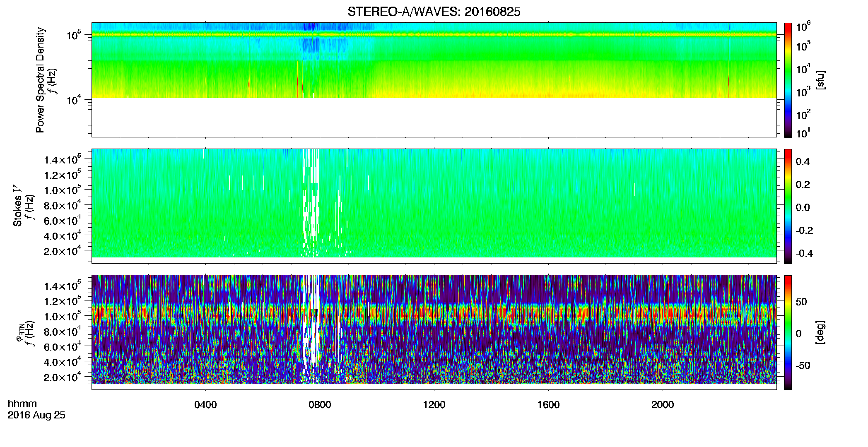
Task: Select the "Power Spectral Density" axis label
Action: tap(40, 80)
